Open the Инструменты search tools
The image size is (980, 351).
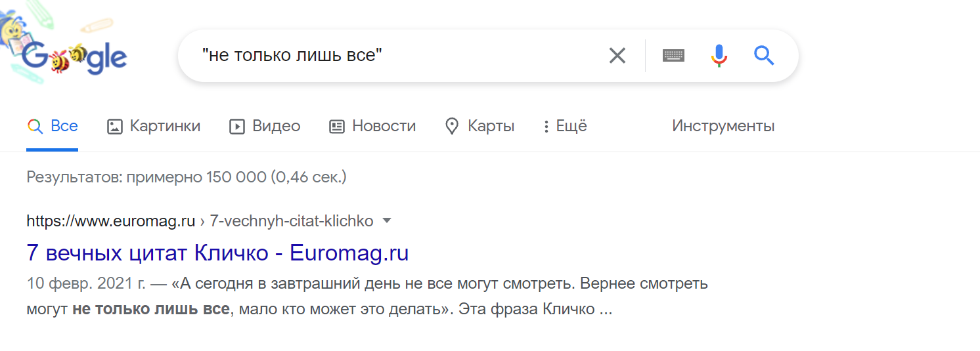coord(723,126)
